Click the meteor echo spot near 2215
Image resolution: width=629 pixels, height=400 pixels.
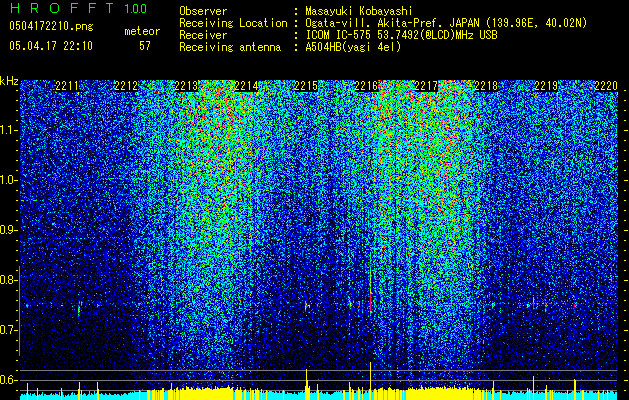307,306
